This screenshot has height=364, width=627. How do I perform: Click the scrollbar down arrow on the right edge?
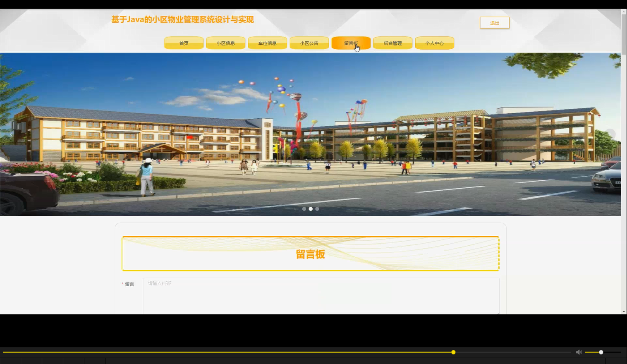(x=624, y=311)
